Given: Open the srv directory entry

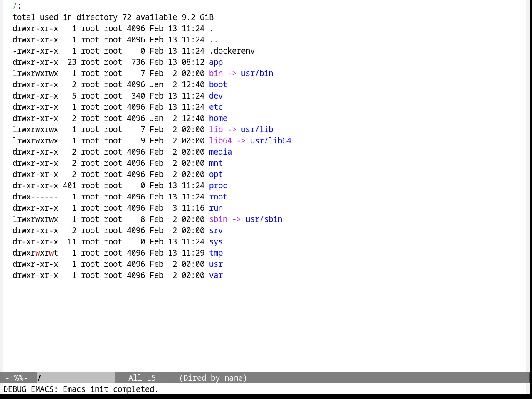Looking at the screenshot, I should click(216, 230).
